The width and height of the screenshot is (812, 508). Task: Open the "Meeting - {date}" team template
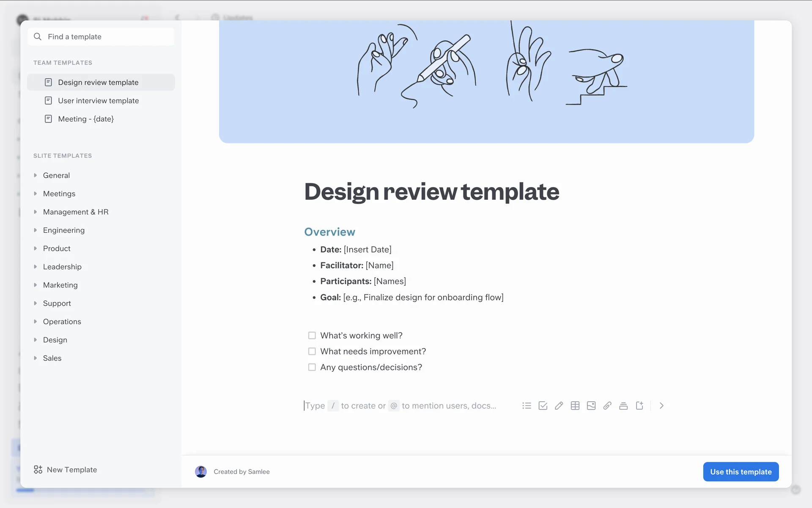pyautogui.click(x=86, y=119)
